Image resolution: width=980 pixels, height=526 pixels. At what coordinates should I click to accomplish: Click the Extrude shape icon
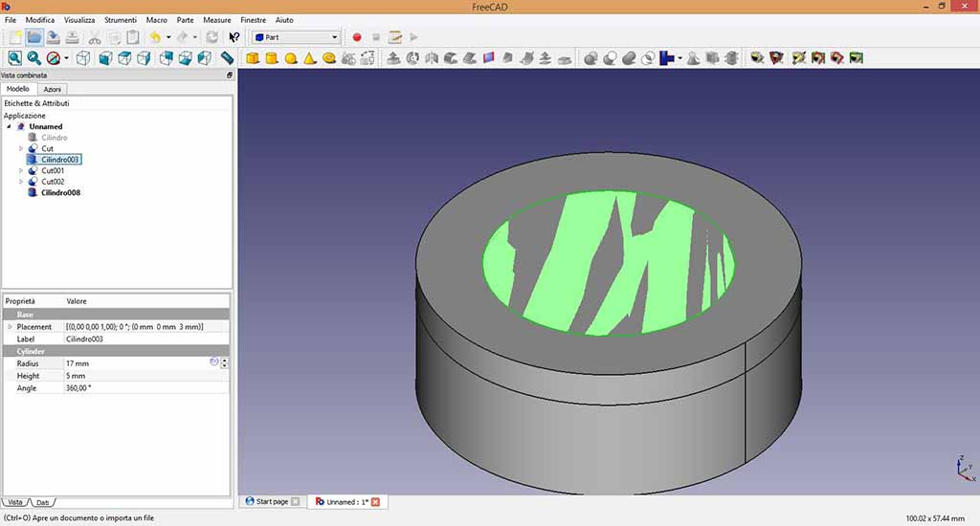tap(393, 58)
